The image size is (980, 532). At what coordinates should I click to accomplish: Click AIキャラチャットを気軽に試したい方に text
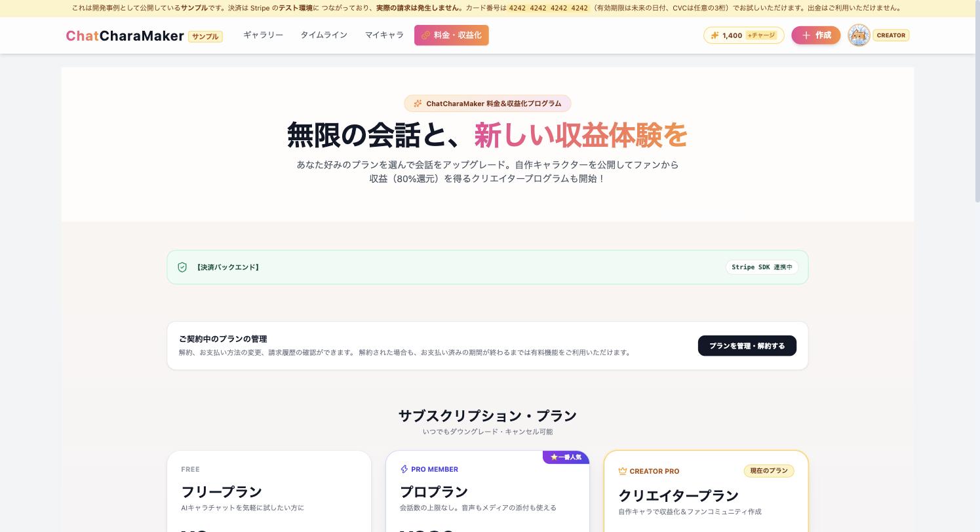click(243, 508)
